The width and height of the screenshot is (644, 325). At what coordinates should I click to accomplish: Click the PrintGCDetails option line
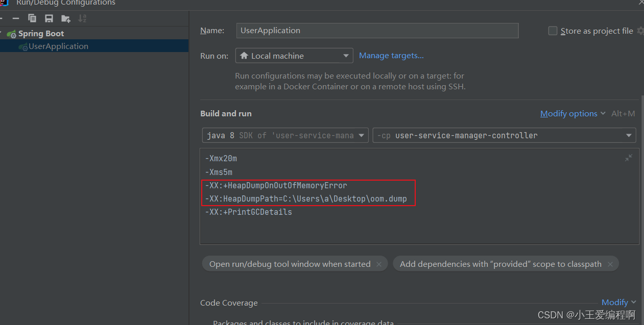coord(248,212)
